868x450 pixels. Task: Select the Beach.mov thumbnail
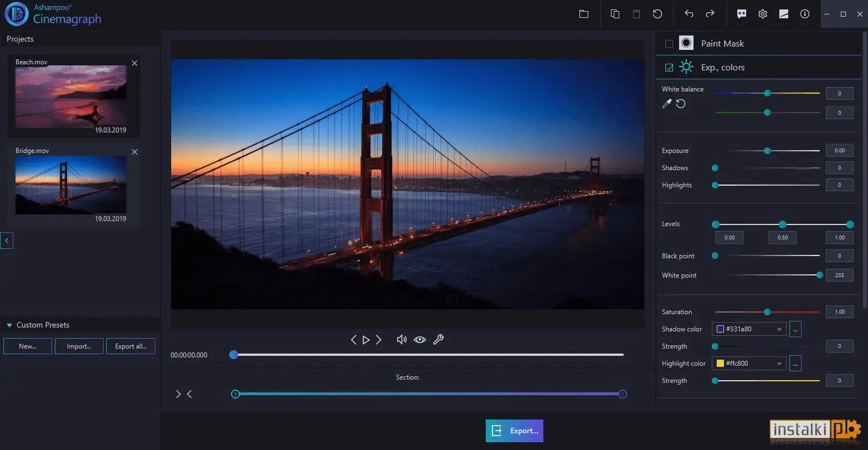tap(71, 97)
